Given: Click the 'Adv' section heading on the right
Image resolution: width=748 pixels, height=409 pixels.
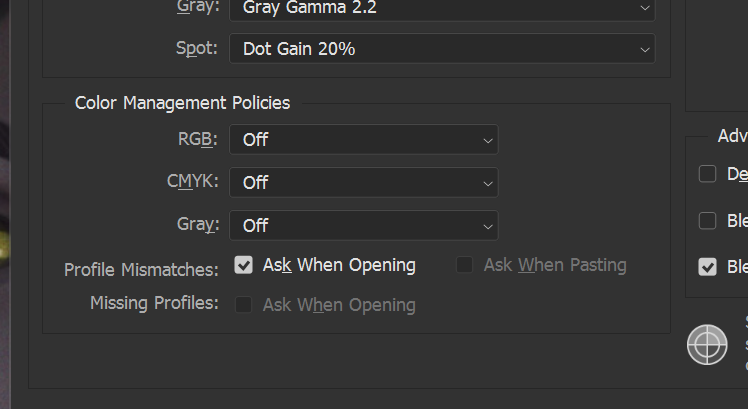Looking at the screenshot, I should click(733, 136).
